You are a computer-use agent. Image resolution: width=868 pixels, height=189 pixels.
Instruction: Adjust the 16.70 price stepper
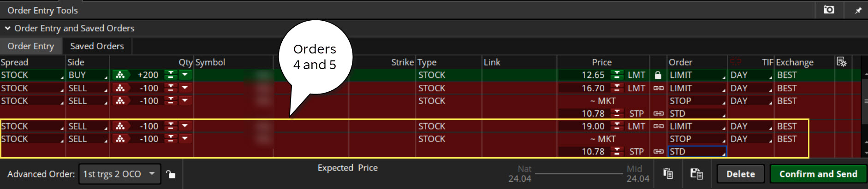(617, 88)
